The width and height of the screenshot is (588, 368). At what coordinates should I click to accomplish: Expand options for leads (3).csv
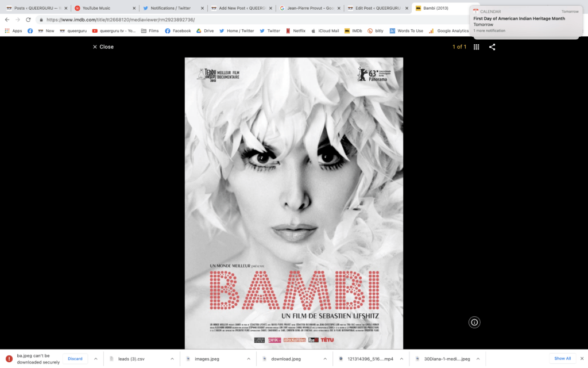click(172, 359)
